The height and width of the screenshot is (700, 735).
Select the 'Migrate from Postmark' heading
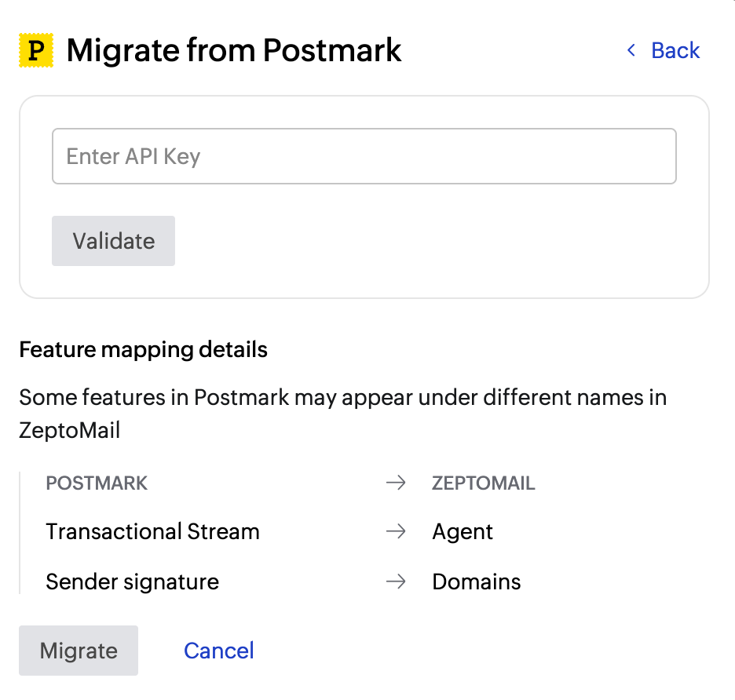coord(234,50)
